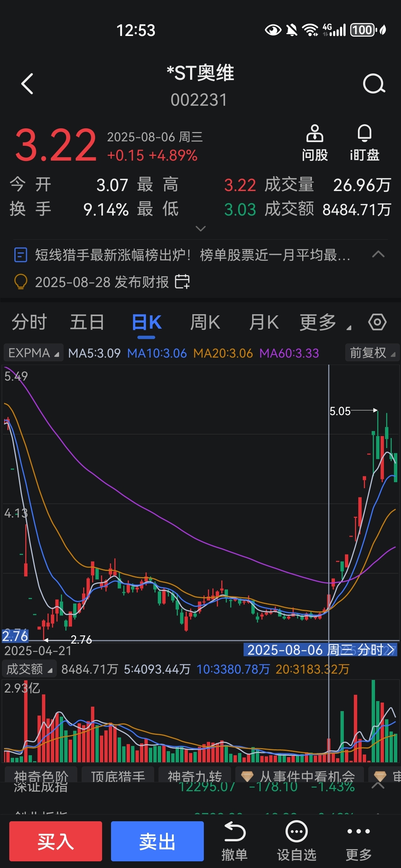Open 从事件中看机会 feature button
This screenshot has width=401, height=868.
click(300, 775)
